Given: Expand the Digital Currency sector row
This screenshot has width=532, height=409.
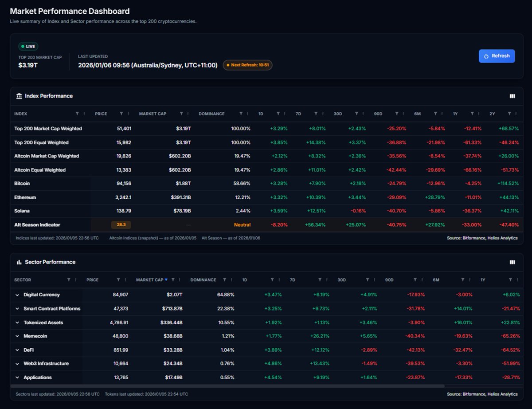Looking at the screenshot, I should click(17, 295).
